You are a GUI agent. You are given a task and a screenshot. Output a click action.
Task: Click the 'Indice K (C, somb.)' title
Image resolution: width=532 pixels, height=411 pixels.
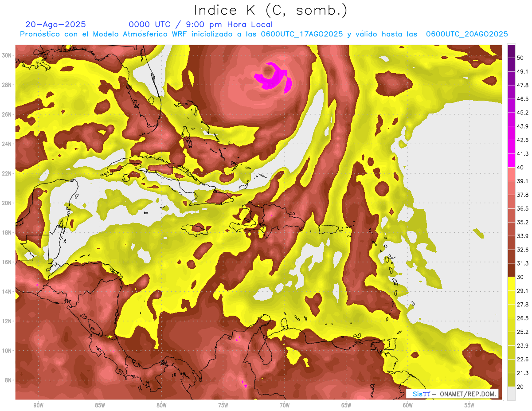(270, 11)
